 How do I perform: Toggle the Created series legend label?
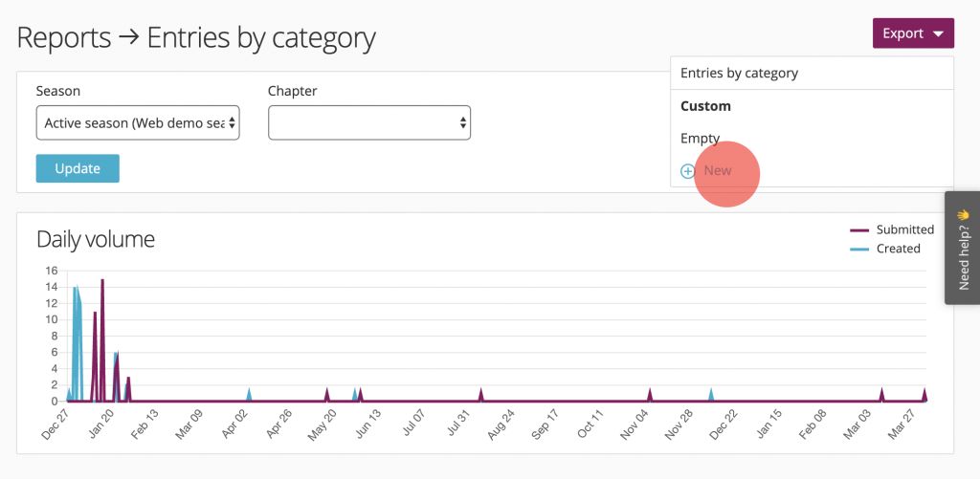tap(898, 249)
